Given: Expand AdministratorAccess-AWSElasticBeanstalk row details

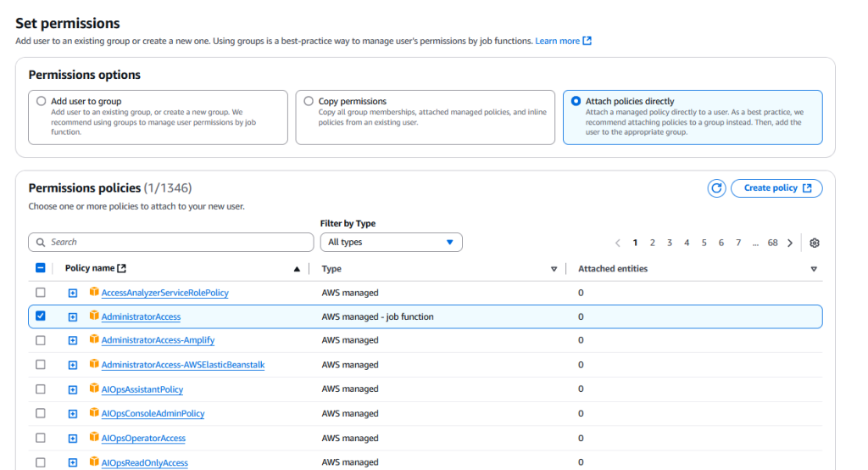Looking at the screenshot, I should (x=73, y=365).
